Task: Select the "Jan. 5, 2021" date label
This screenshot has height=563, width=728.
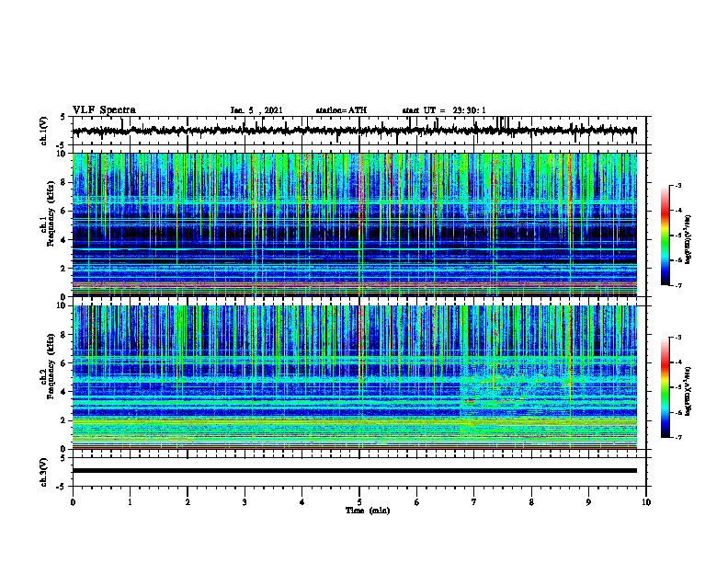Action: coord(256,110)
